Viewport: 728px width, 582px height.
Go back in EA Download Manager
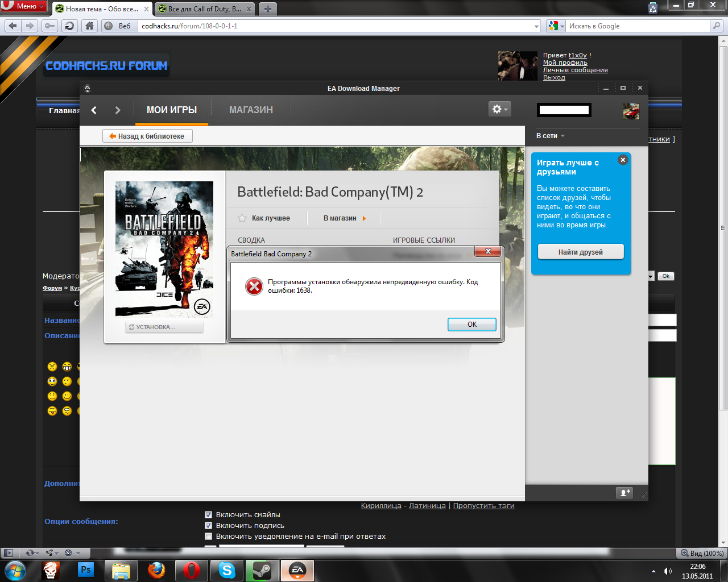[94, 110]
